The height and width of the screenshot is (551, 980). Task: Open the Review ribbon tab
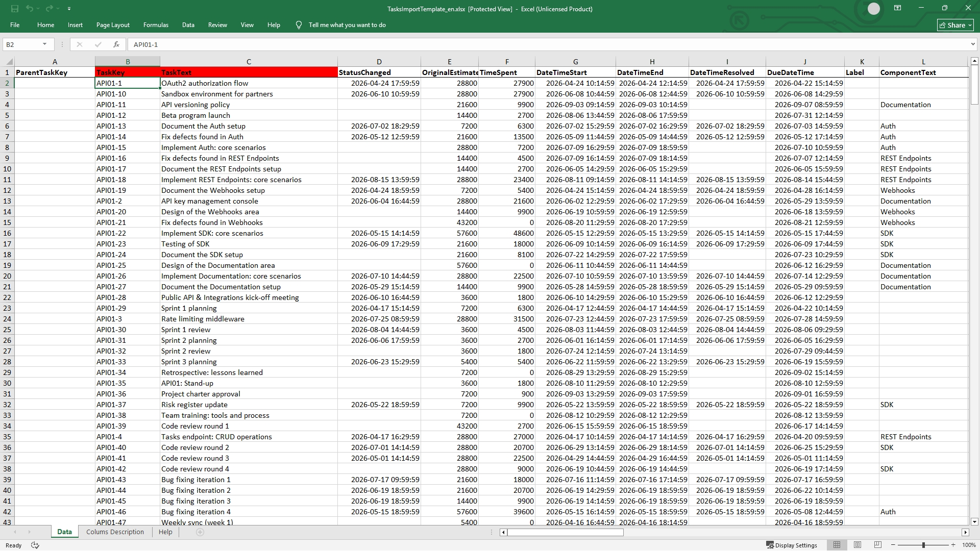(217, 25)
